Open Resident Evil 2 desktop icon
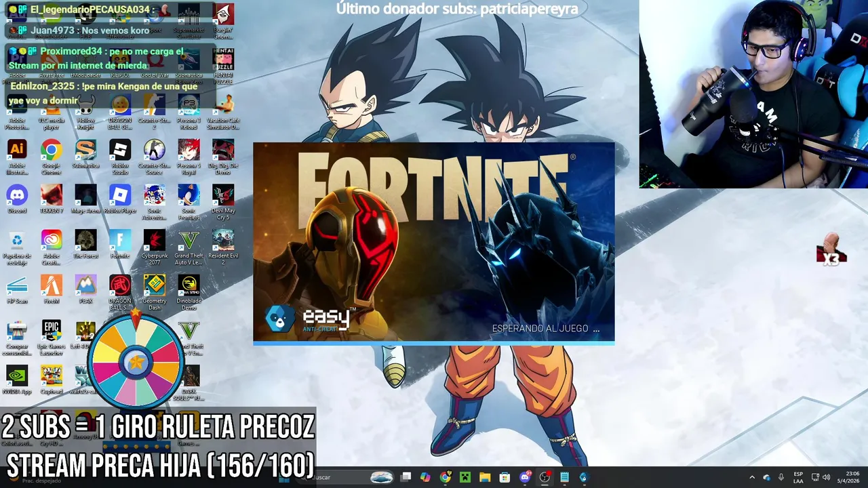The width and height of the screenshot is (868, 488). coord(223,247)
